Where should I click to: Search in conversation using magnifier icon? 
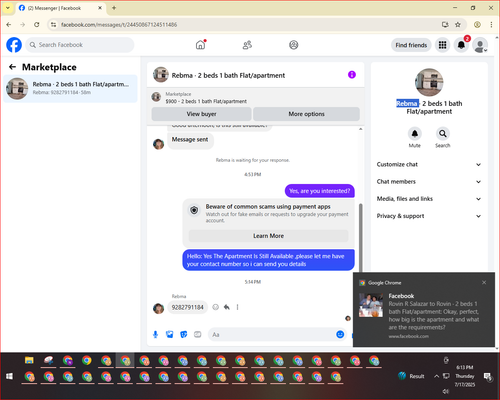(443, 134)
